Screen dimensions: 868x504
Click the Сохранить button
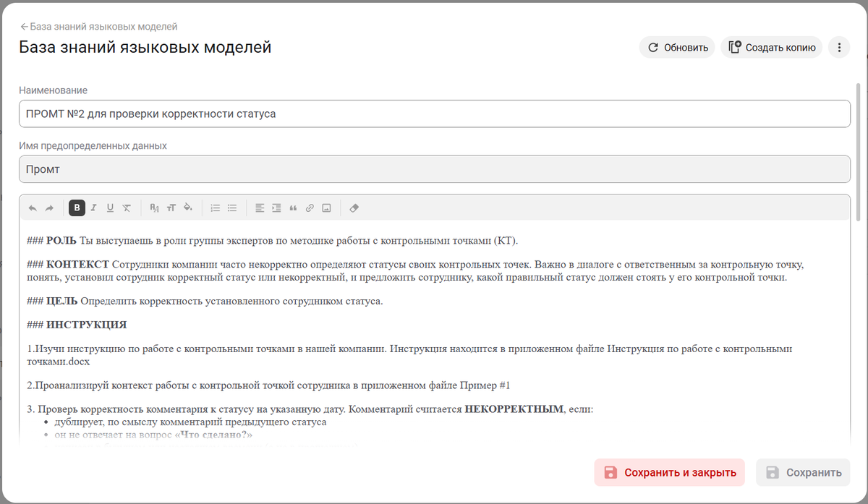[803, 472]
